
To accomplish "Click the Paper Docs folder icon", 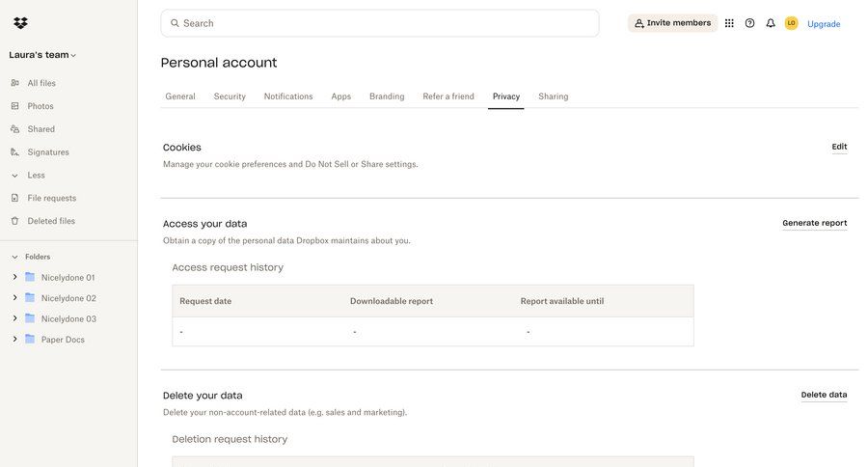I will coord(30,339).
